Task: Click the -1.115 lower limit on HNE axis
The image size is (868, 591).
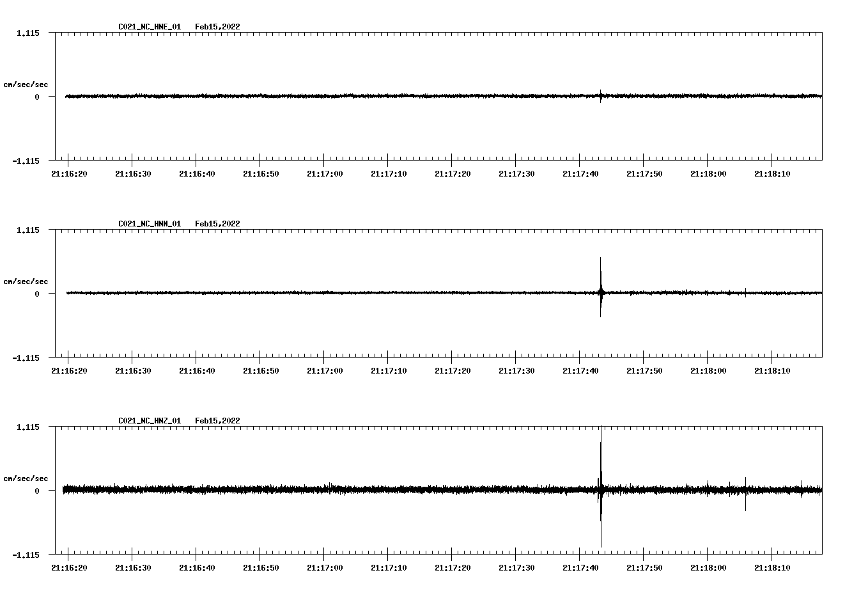Action: [x=26, y=161]
